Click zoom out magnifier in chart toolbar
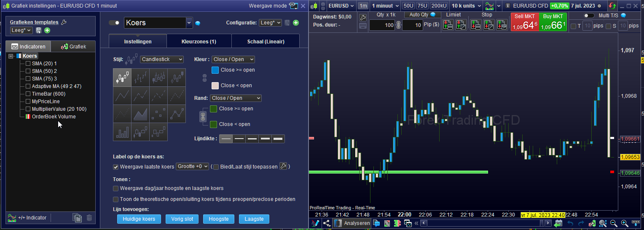Screen dimensions: 644x230 [614, 223]
